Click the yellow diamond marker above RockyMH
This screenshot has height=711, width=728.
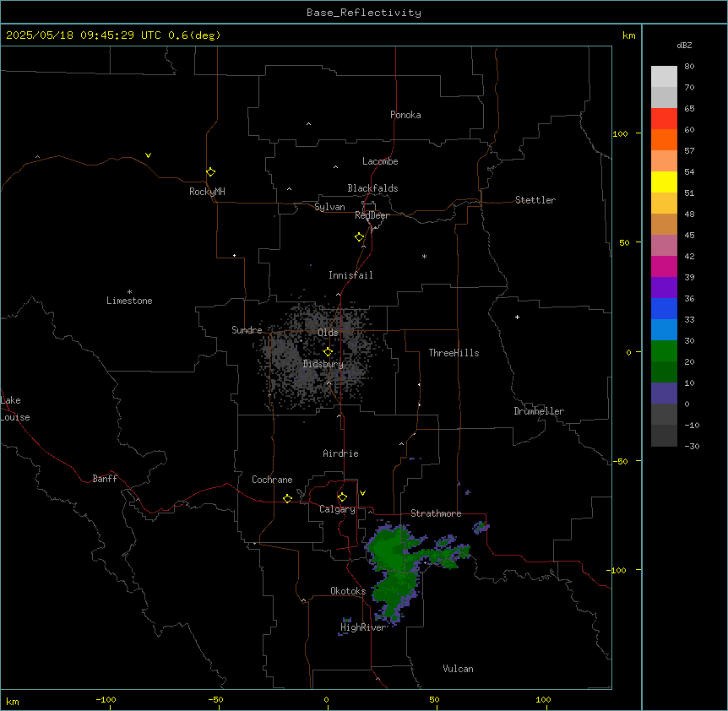pyautogui.click(x=210, y=171)
